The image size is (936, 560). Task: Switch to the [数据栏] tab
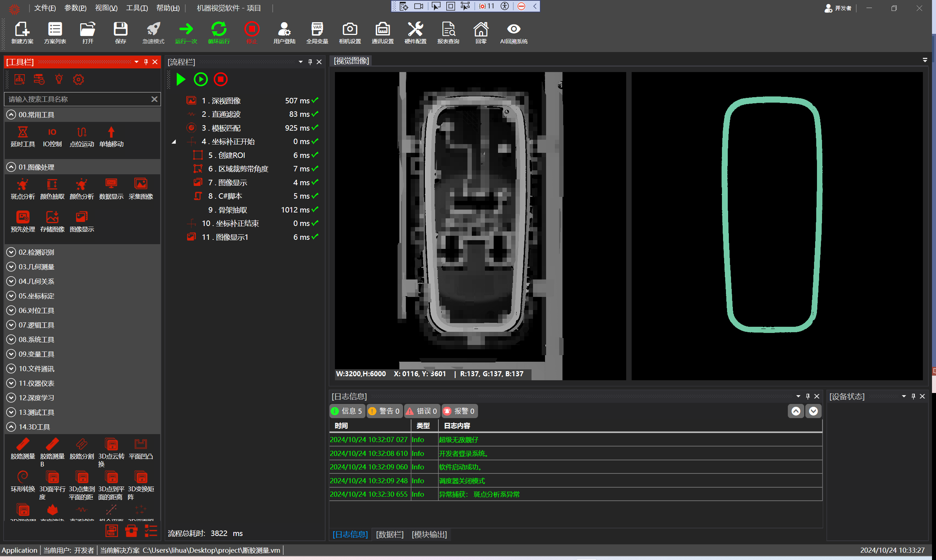tap(390, 534)
